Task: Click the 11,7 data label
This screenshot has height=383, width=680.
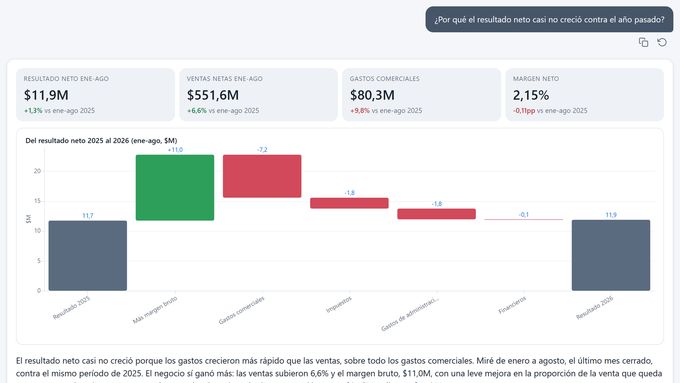Action: [88, 216]
